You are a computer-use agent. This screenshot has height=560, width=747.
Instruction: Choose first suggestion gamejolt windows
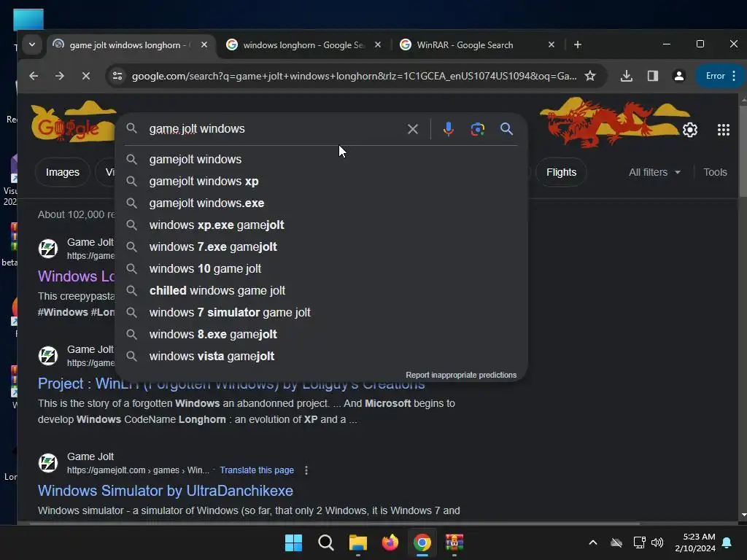[x=321, y=160]
